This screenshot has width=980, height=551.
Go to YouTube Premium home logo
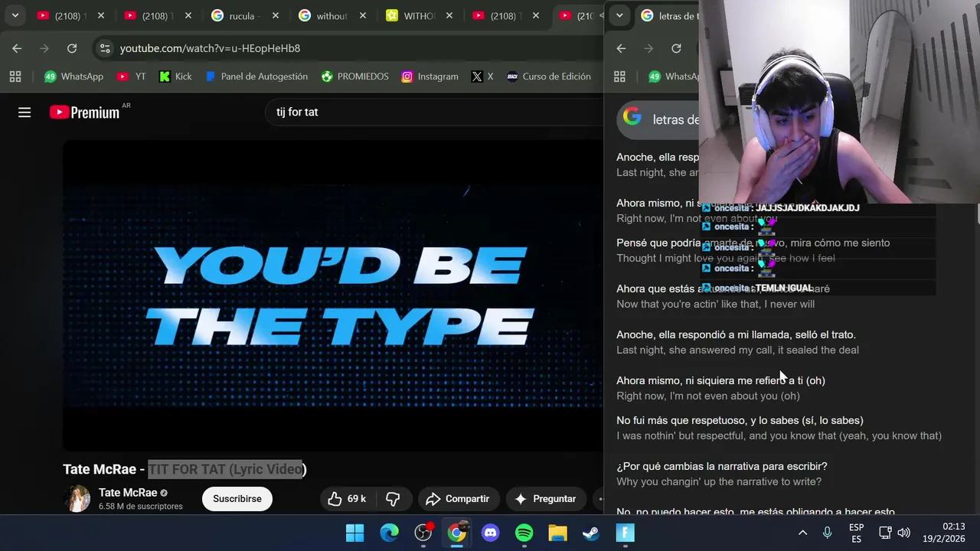coord(84,112)
